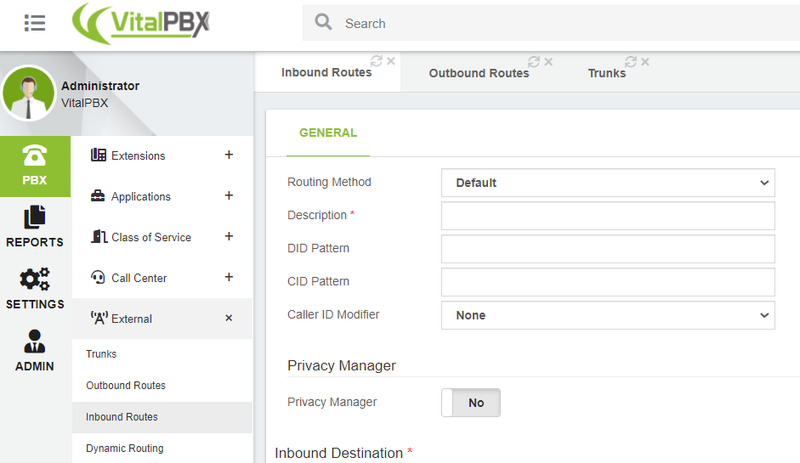
Task: Refresh the Outbound Routes tab
Action: pos(534,62)
